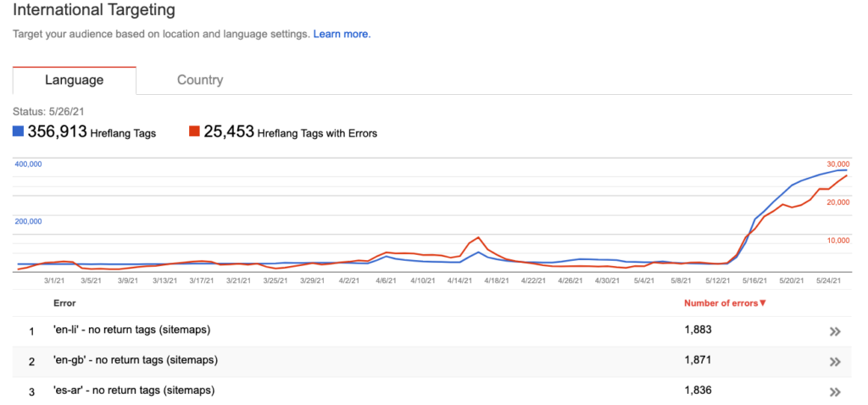Open details arrow for 'es-ar' error row
Image resolution: width=868 pixels, height=405 pixels.
pos(835,392)
